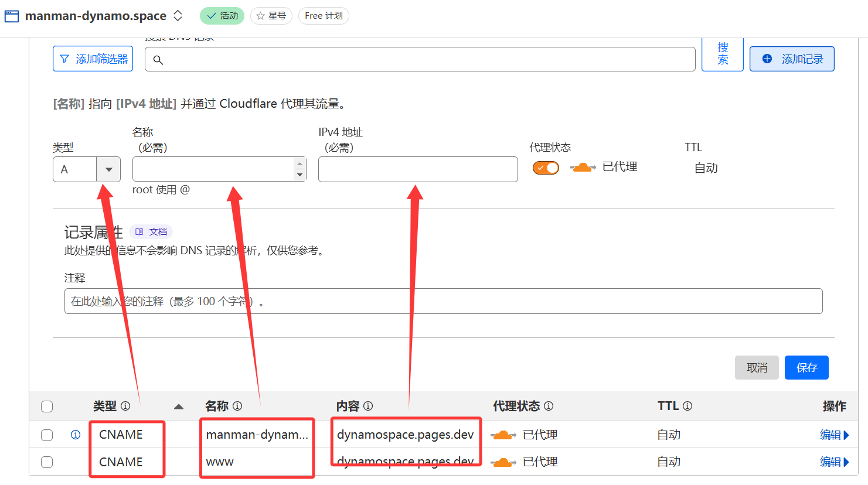Click the 取消 button
The height and width of the screenshot is (485, 868).
(757, 367)
